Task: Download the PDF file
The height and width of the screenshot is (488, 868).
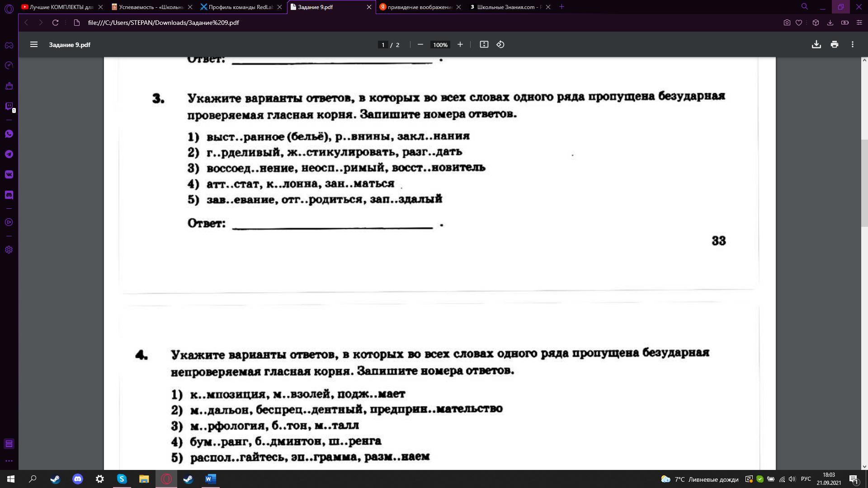Action: coord(816,44)
